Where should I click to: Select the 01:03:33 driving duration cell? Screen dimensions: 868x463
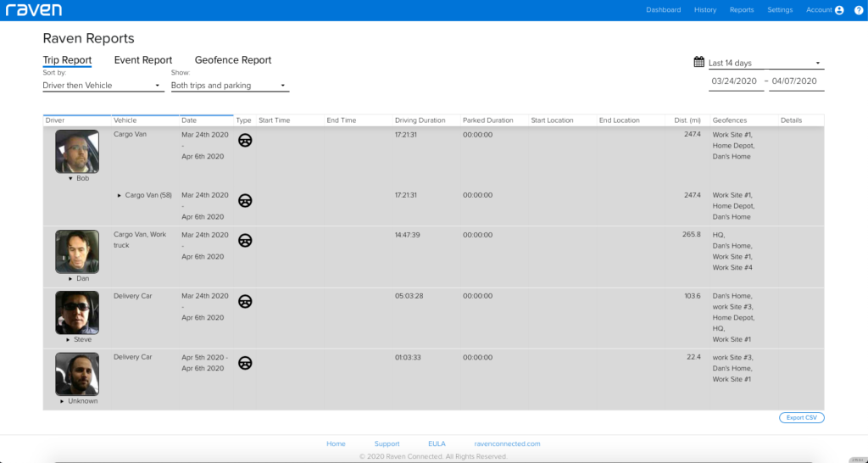pos(408,357)
